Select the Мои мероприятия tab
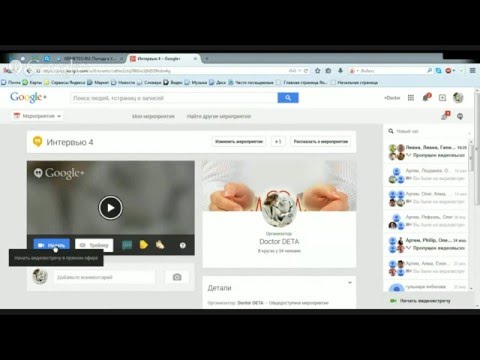Viewport: 480px width, 360px height. pos(153,116)
